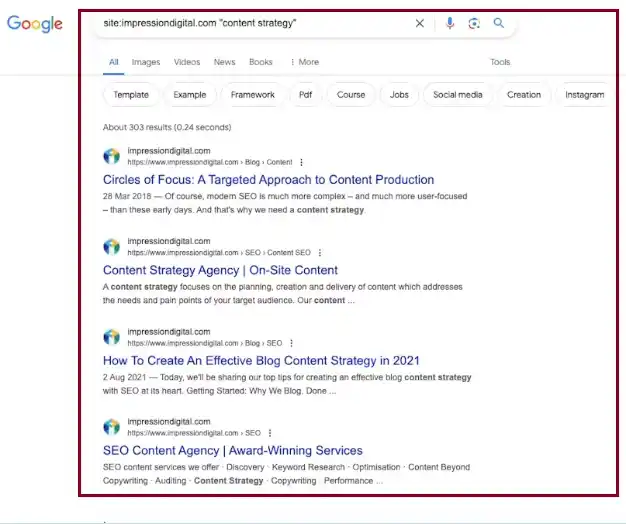This screenshot has width=626, height=524.
Task: Switch to the Videos tab
Action: (187, 62)
